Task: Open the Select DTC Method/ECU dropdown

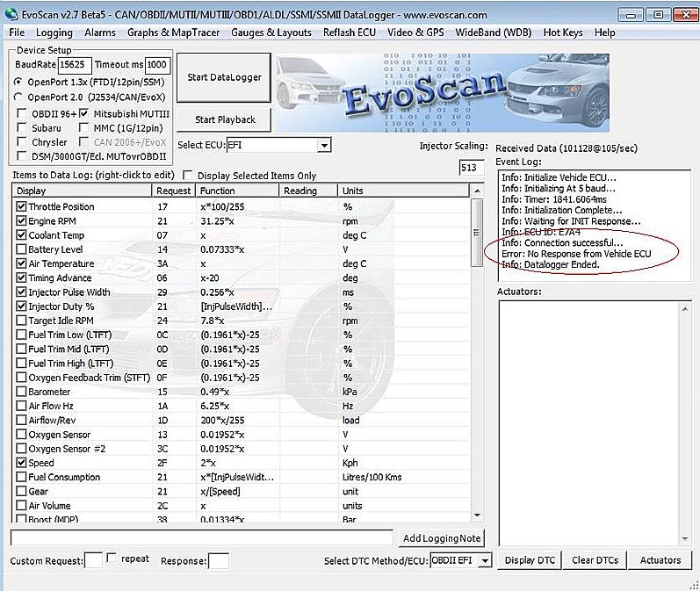Action: pos(485,560)
